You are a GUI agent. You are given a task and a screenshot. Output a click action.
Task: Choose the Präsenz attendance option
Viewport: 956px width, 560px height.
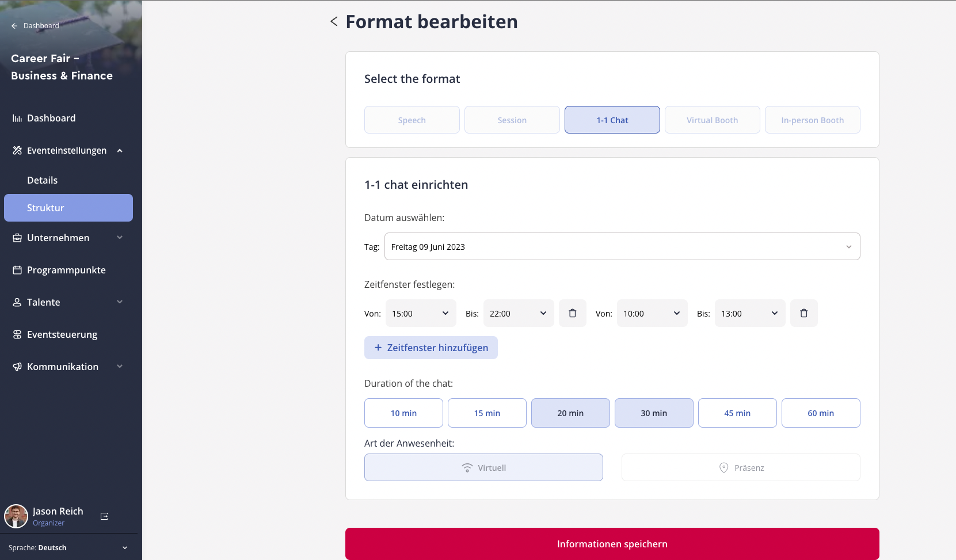740,468
